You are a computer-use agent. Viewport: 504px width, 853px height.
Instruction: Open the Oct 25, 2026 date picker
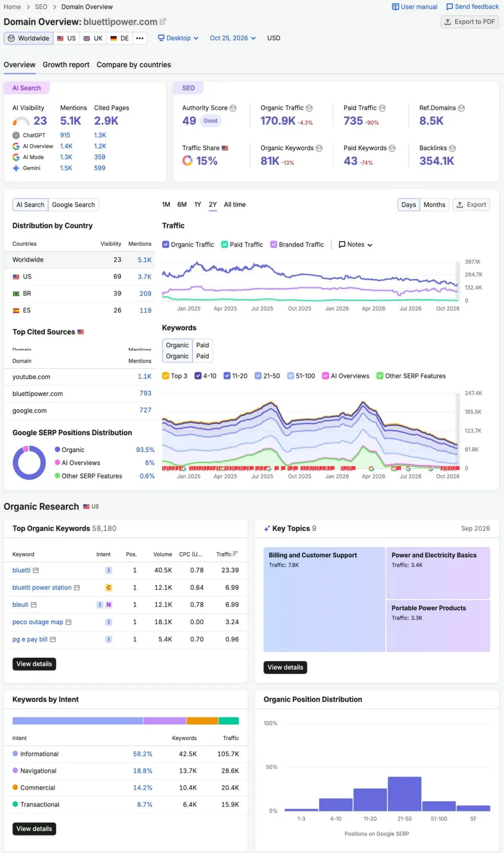[233, 38]
